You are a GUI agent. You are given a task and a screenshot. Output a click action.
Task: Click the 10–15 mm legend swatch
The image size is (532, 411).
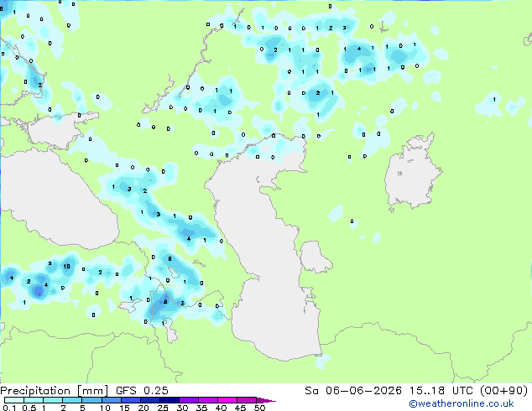[111, 400]
